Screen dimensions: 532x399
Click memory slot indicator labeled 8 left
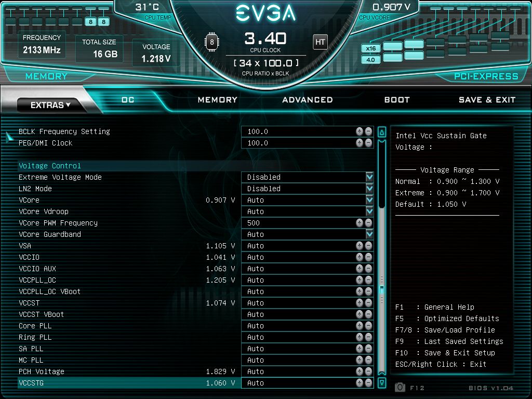point(90,22)
